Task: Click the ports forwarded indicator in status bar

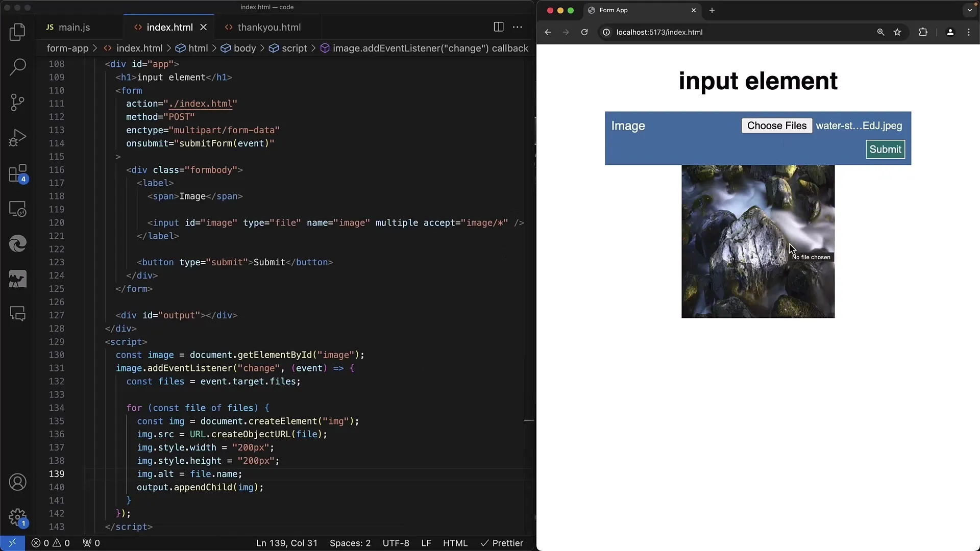Action: (x=91, y=543)
